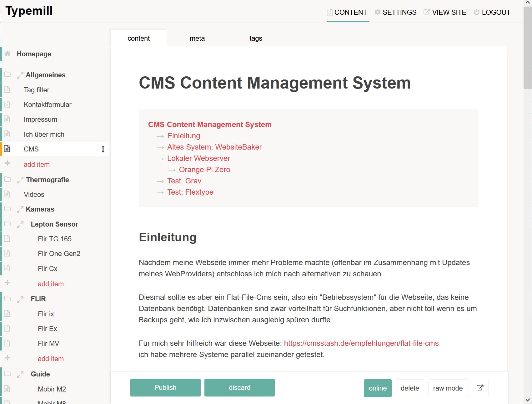Click the page icon beside Impressum
Screen dimensions: 532x404
click(7, 119)
